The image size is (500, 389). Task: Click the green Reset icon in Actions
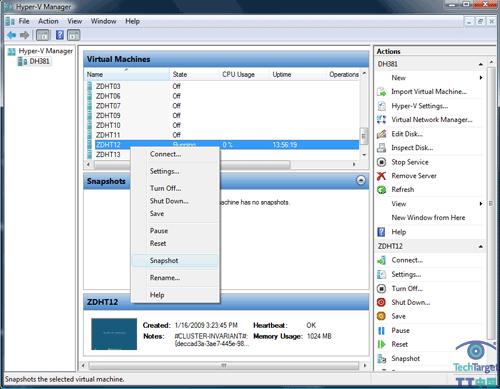click(x=381, y=344)
